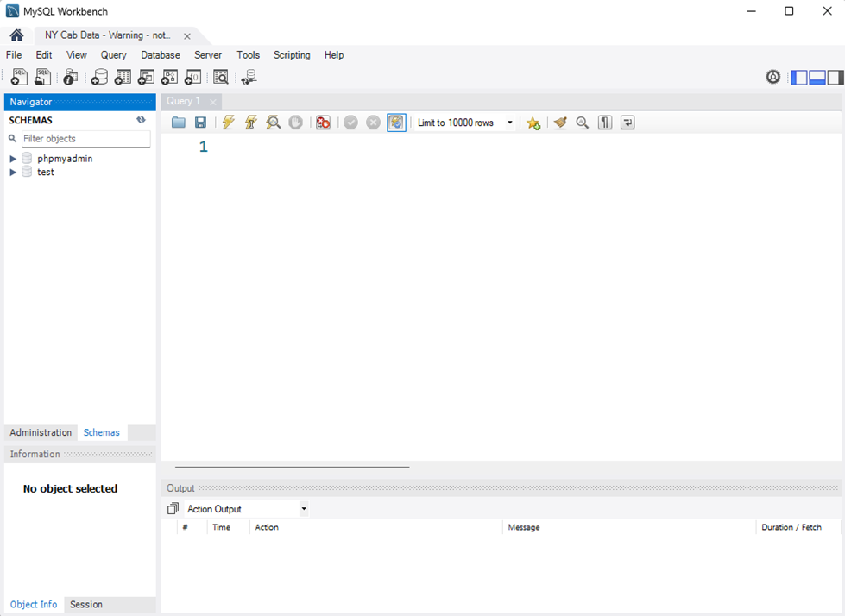Beautify the script with the broom icon

tap(559, 122)
